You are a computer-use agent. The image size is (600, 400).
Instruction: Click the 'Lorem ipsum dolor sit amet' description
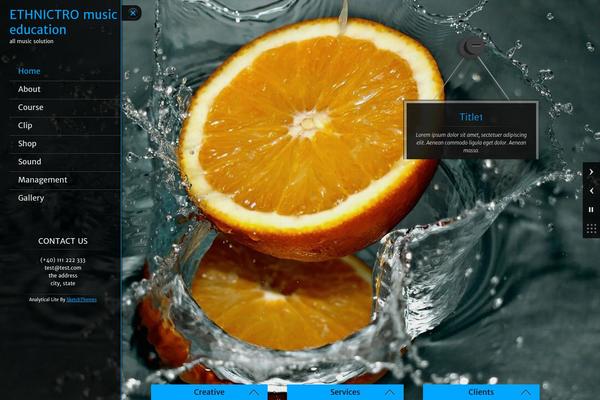(x=471, y=143)
